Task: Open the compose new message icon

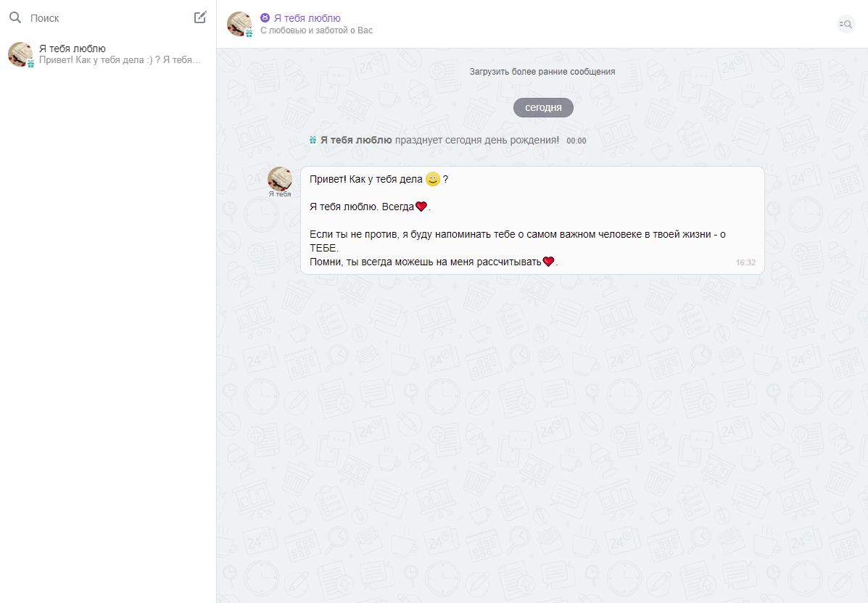Action: (x=200, y=17)
